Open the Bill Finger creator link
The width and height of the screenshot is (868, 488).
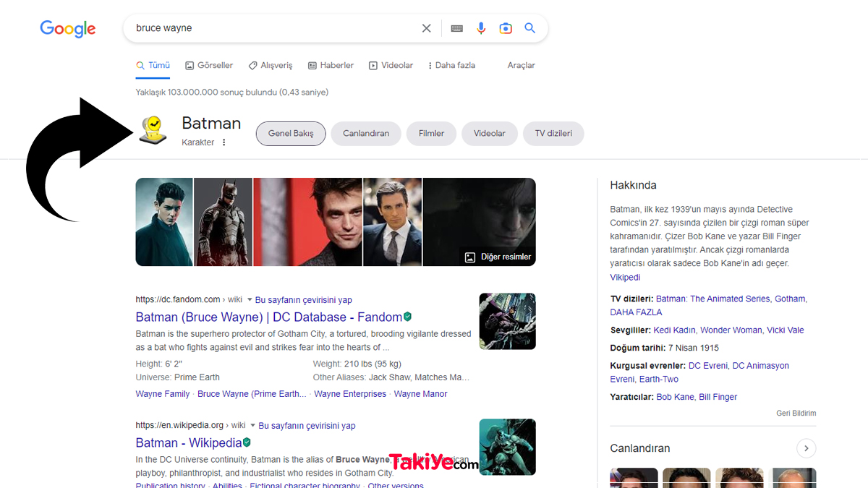pos(718,397)
